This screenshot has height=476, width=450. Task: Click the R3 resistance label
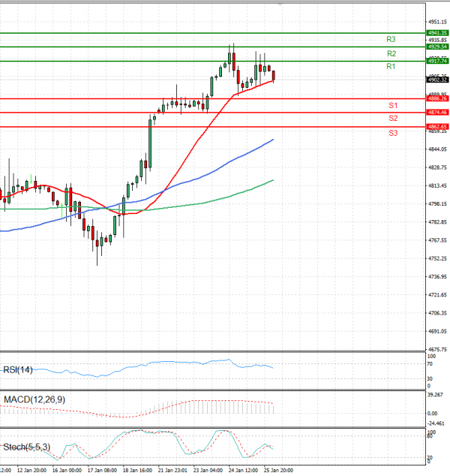tap(391, 40)
